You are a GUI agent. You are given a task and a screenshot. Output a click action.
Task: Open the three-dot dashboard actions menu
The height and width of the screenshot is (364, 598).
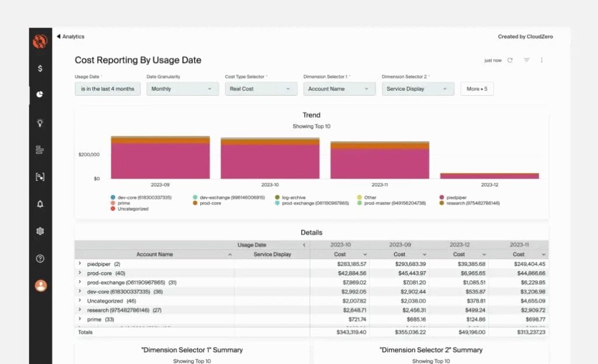tap(541, 60)
